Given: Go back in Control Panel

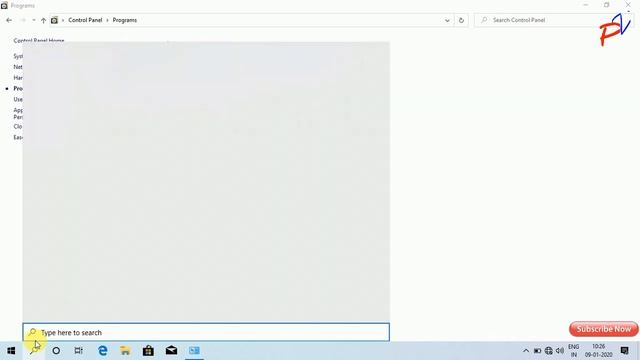Looking at the screenshot, I should pos(9,20).
